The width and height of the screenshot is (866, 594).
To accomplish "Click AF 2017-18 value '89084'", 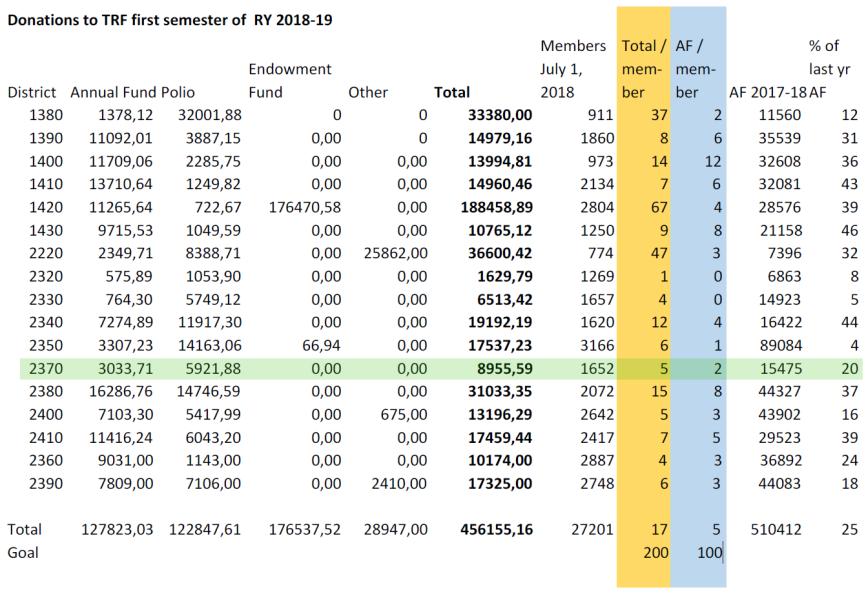I will tap(779, 345).
